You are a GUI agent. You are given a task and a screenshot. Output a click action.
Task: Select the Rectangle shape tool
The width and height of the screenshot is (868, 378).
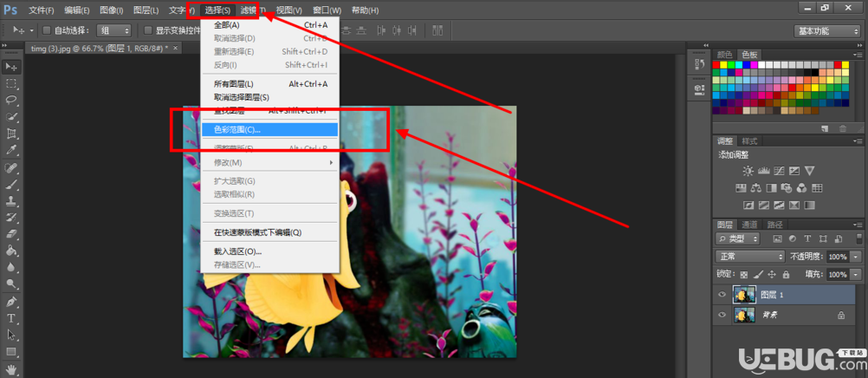11,352
